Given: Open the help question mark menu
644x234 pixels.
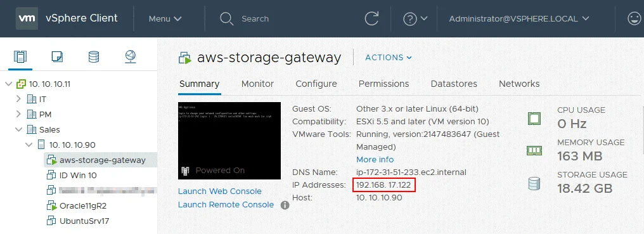Looking at the screenshot, I should (415, 18).
